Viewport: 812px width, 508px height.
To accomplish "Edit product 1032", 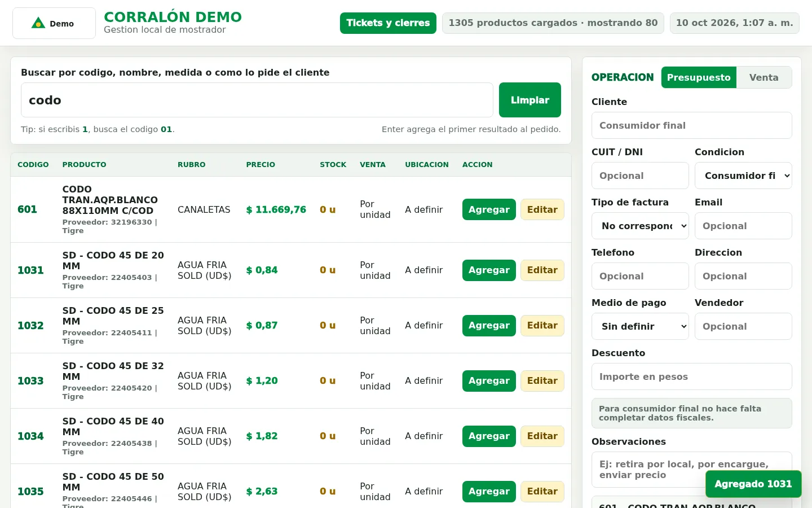I will coord(542,326).
